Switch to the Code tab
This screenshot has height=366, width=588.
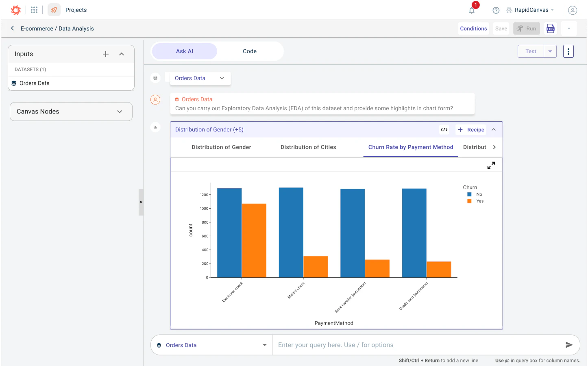tap(250, 51)
